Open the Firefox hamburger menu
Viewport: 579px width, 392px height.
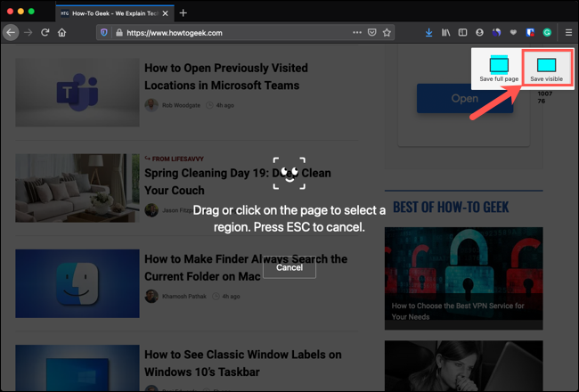coord(568,33)
